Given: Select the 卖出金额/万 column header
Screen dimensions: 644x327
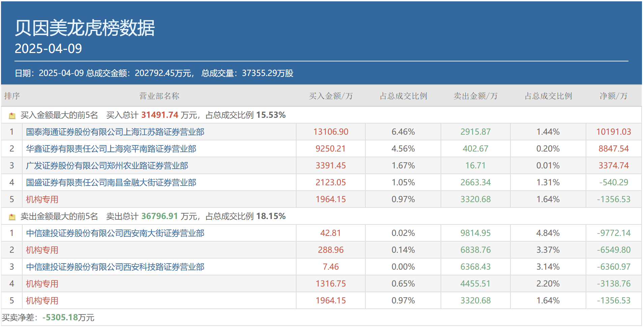Looking at the screenshot, I should click(x=475, y=96).
